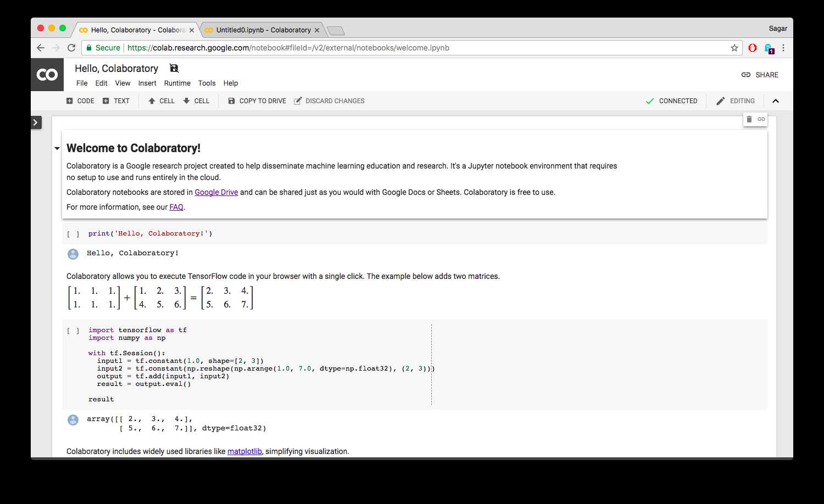Run the print Hello Colaboratory cell
Image resolution: width=824 pixels, height=504 pixels.
click(x=73, y=234)
